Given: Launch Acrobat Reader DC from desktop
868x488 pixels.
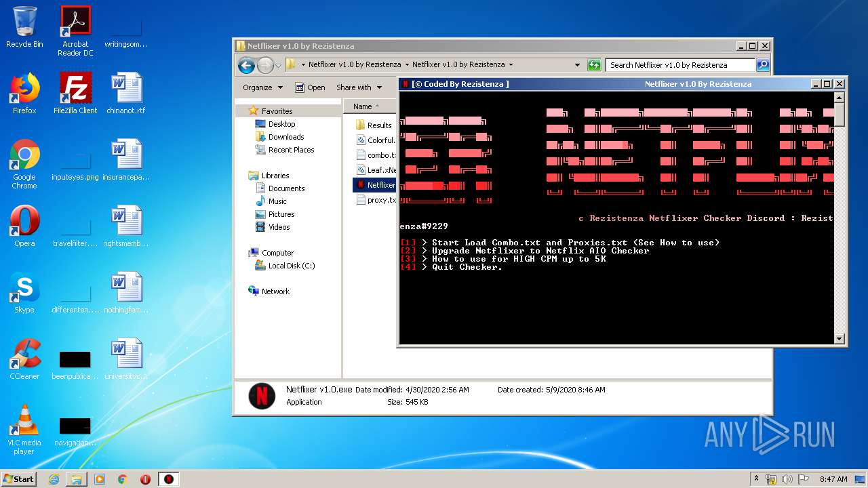Looking at the screenshot, I should point(75,30).
